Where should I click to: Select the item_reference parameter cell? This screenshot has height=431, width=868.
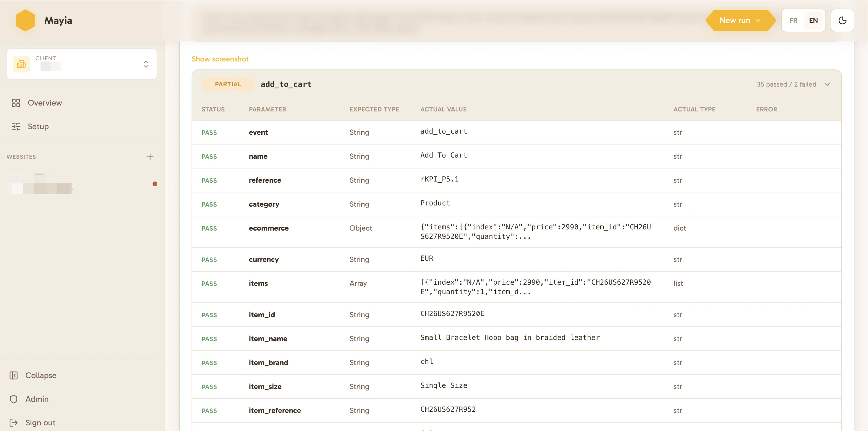(x=275, y=410)
